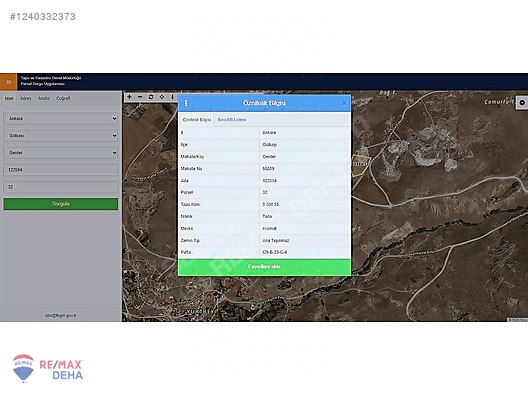
Task: Open the orange hamburger menu icon
Action: [x=8, y=82]
